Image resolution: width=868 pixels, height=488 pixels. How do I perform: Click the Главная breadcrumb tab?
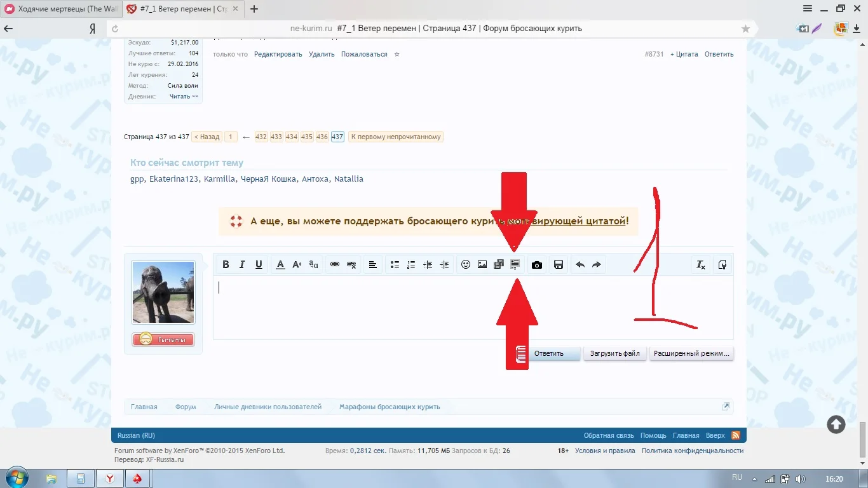coord(144,407)
